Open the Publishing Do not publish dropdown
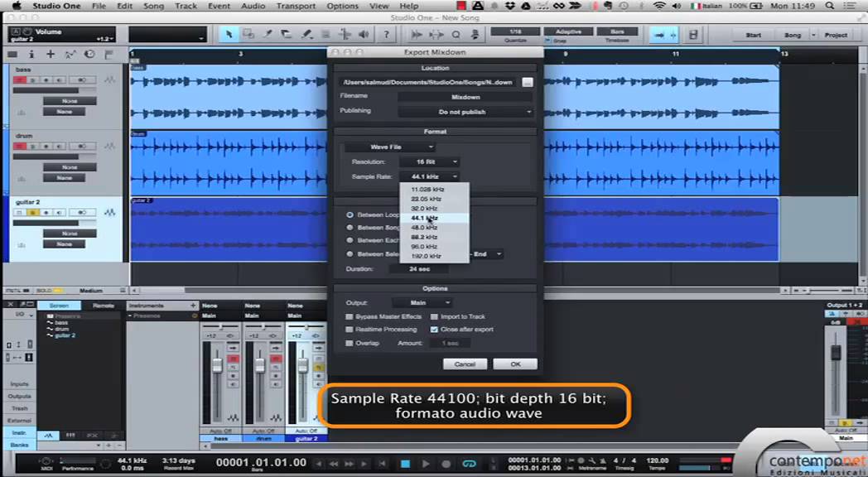The width and height of the screenshot is (868, 477). coord(465,112)
